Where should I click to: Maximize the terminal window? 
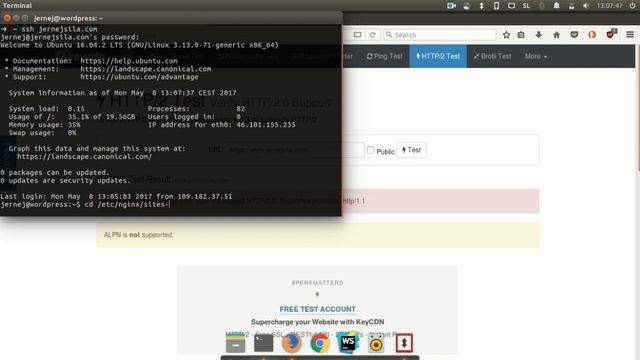coord(25,18)
